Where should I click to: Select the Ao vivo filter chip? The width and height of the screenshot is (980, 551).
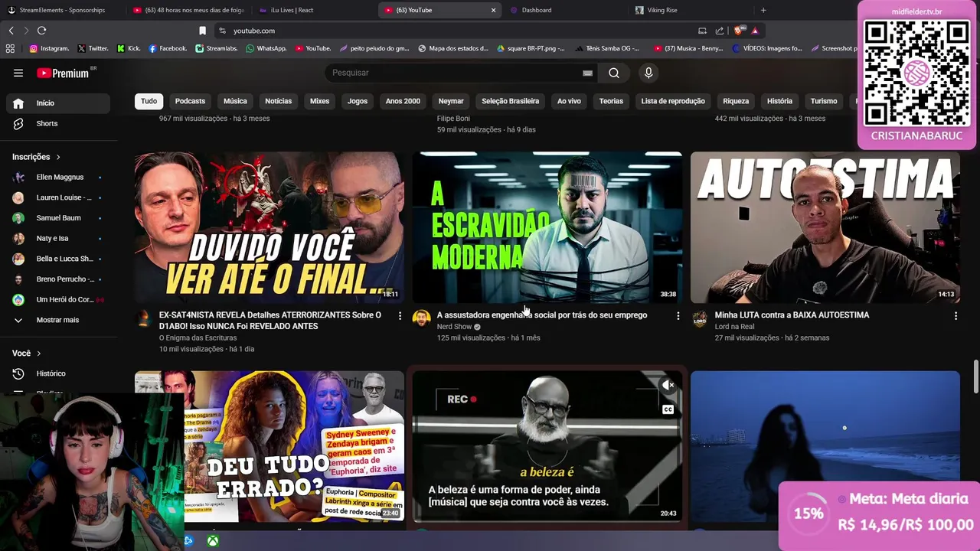(569, 101)
